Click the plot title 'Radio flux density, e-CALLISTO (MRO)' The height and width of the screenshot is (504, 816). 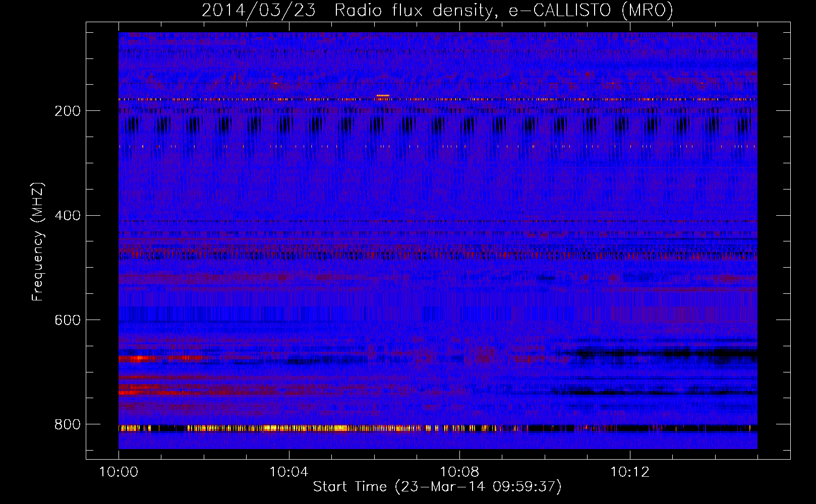click(x=504, y=10)
